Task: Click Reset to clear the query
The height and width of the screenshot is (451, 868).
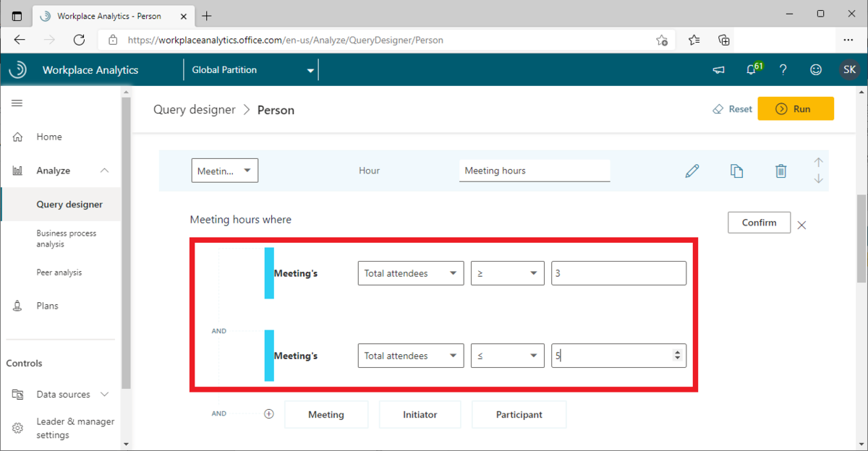Action: pyautogui.click(x=732, y=109)
